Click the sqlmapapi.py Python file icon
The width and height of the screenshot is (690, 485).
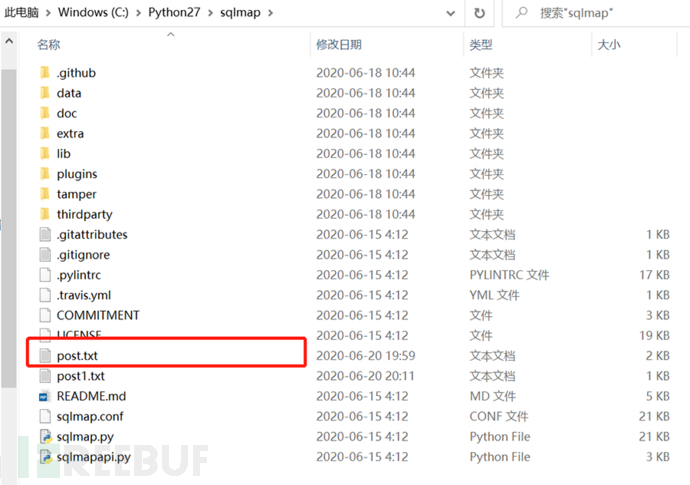(x=46, y=457)
